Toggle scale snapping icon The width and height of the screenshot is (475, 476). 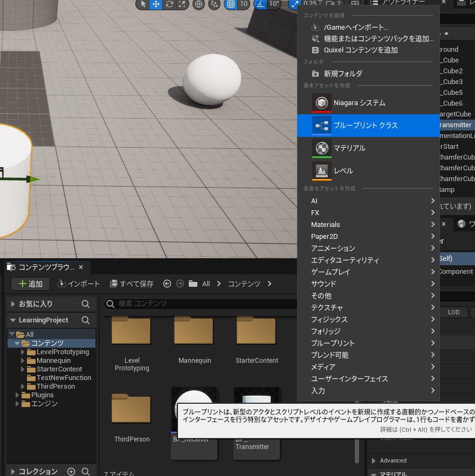tap(293, 4)
